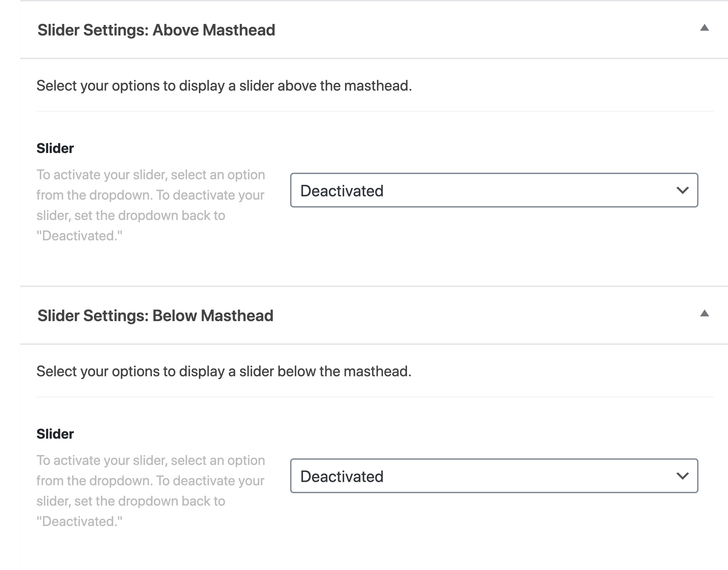The image size is (728, 570).
Task: Toggle the 'Slider Settings: Above Masthead' heading
Action: [x=156, y=30]
